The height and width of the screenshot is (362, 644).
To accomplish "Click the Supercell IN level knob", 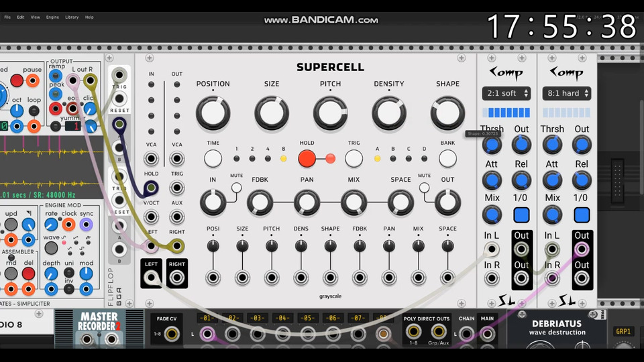I will pos(213,202).
